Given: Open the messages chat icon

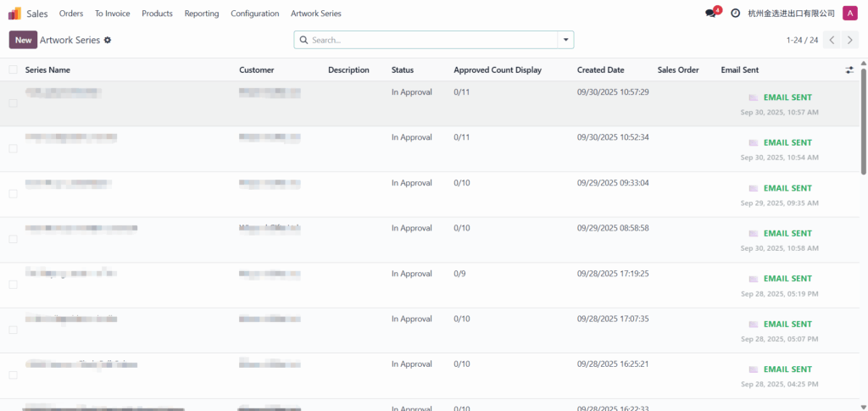Looking at the screenshot, I should 710,14.
